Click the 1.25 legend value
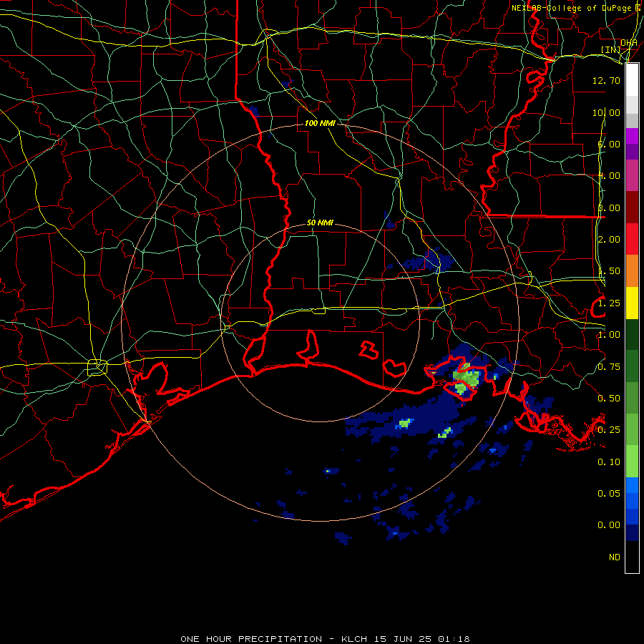Viewport: 644px width, 644px height. point(609,303)
